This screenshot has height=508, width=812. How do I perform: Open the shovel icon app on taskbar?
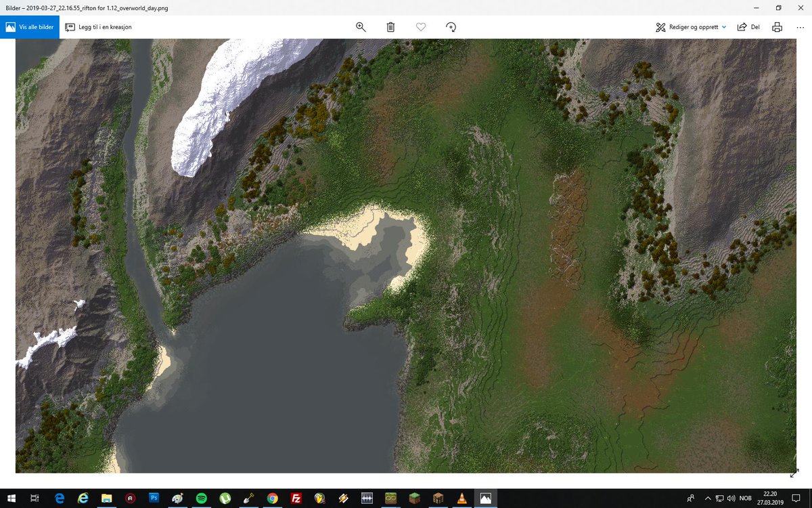tap(248, 498)
